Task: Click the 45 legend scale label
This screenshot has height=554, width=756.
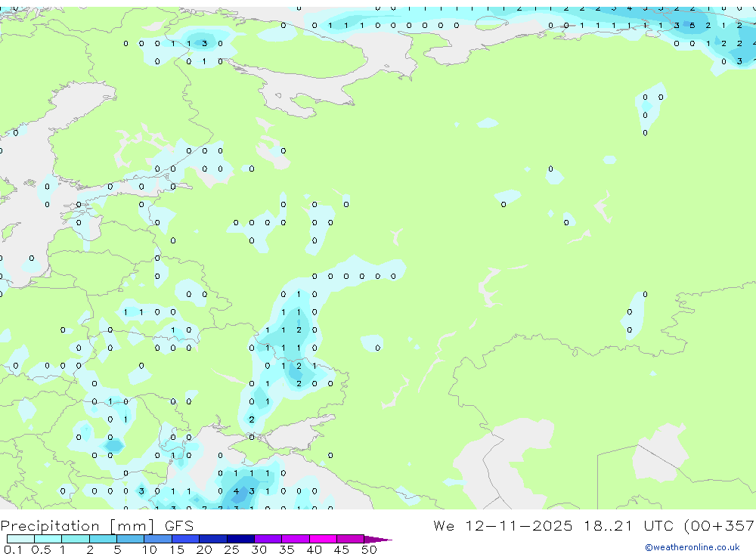Action: click(342, 549)
